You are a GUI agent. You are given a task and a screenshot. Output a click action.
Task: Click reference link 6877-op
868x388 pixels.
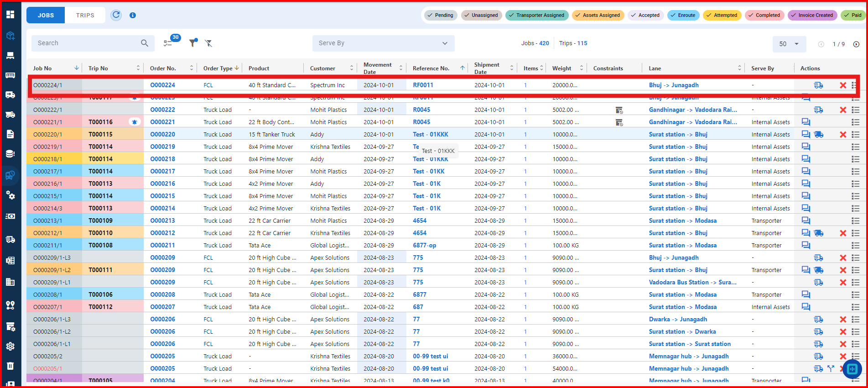[424, 246]
